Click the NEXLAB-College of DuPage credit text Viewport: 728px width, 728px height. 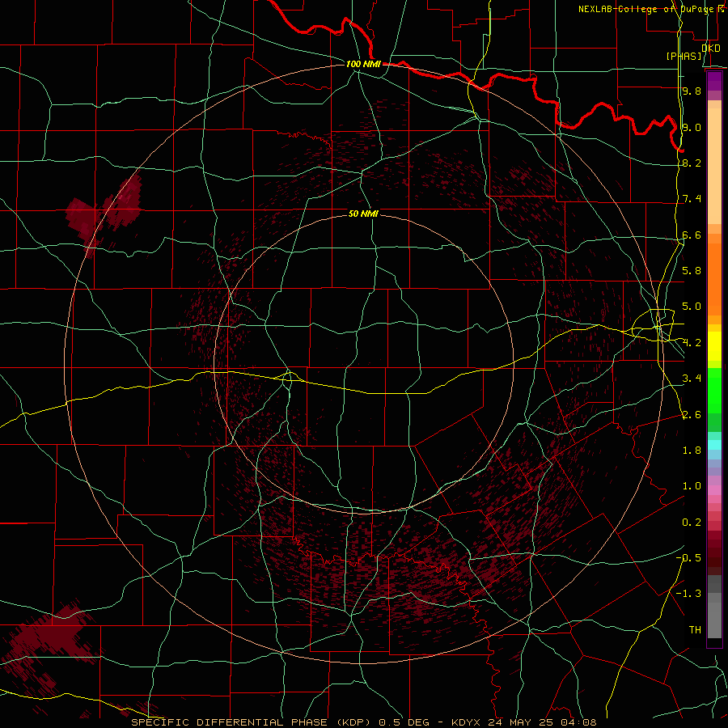[x=648, y=9]
